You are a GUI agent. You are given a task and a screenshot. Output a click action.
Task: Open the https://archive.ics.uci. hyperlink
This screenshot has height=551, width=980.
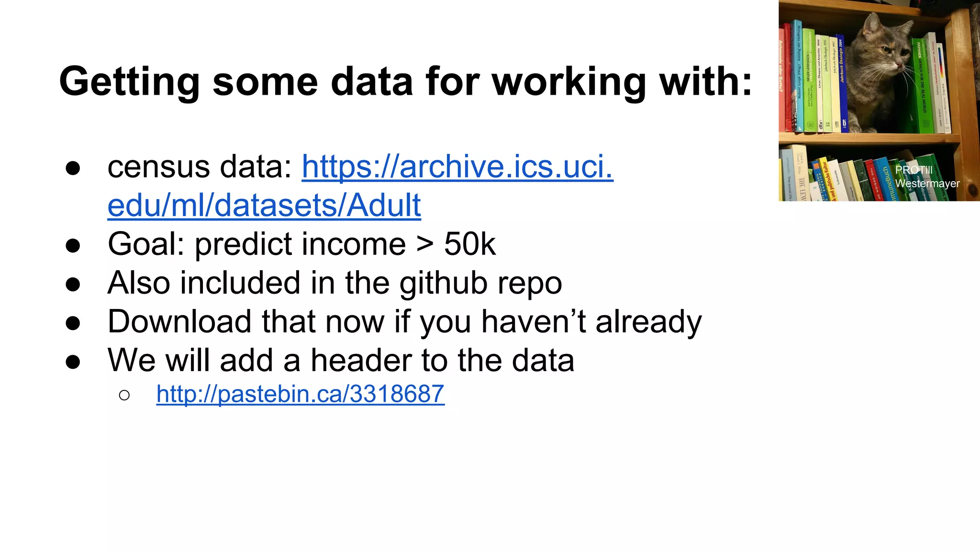(457, 167)
